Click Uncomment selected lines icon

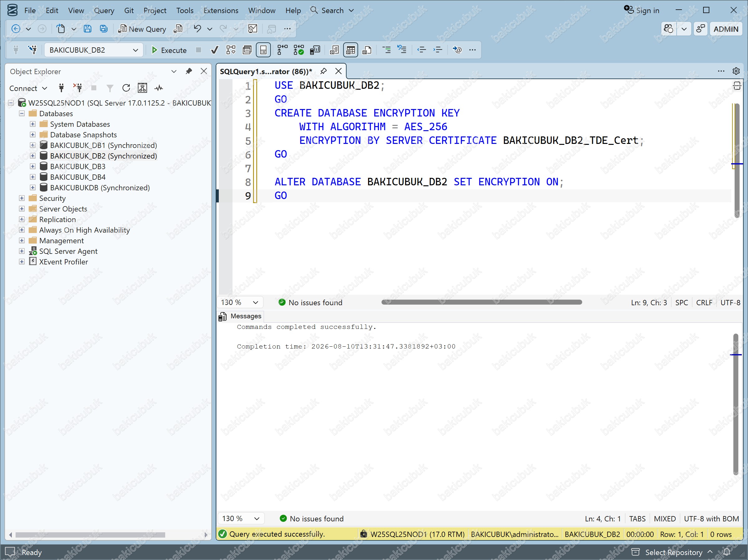(402, 50)
